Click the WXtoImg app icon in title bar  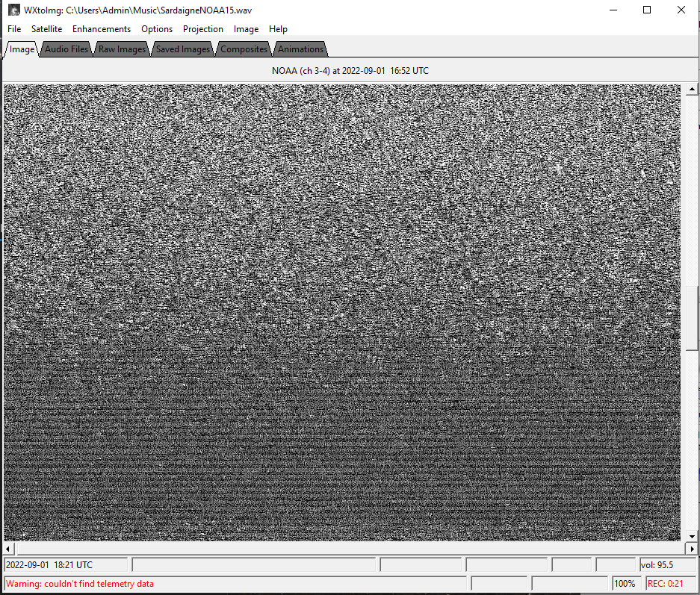13,10
